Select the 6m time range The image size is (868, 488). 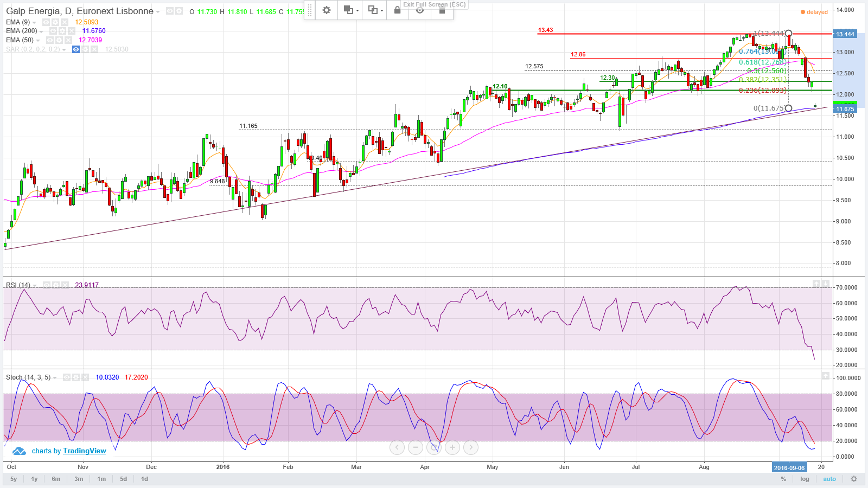(x=56, y=479)
